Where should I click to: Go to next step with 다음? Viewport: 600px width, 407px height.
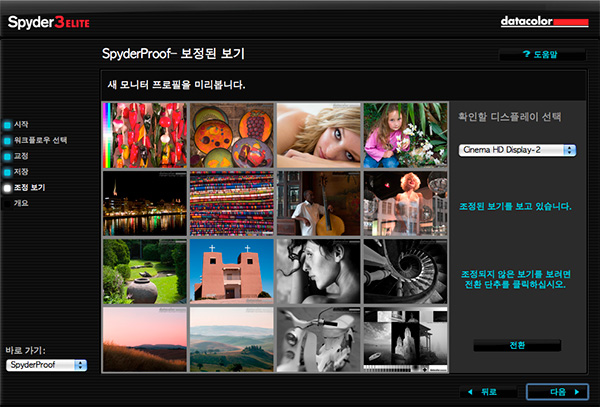(557, 391)
